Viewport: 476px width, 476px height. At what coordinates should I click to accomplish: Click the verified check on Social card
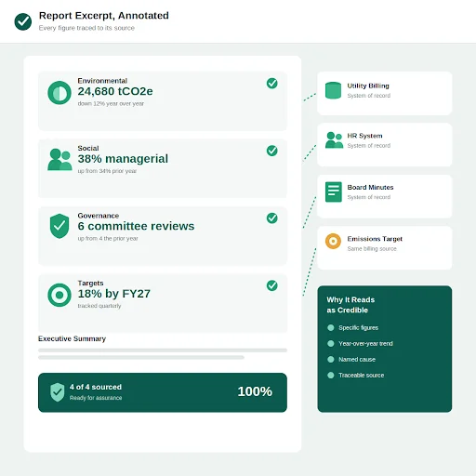click(x=272, y=151)
